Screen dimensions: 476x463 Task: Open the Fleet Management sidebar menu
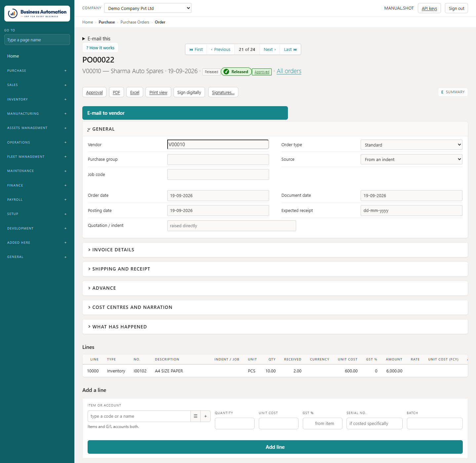pyautogui.click(x=37, y=157)
